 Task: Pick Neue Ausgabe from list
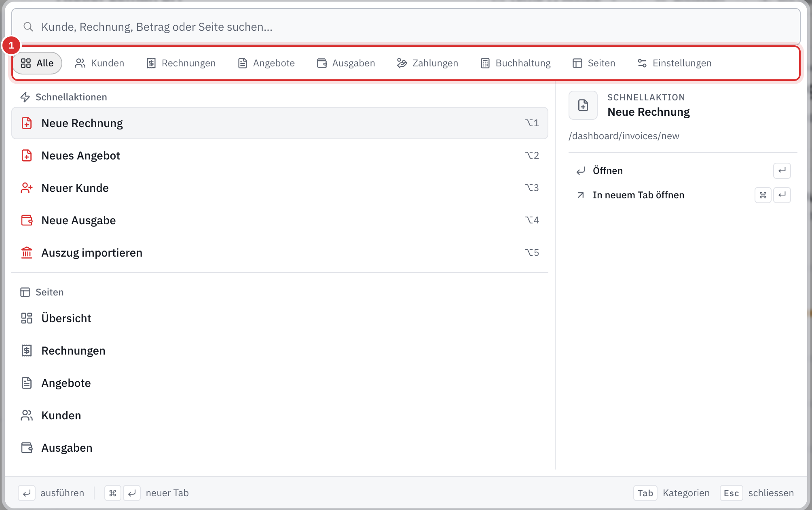pos(280,220)
